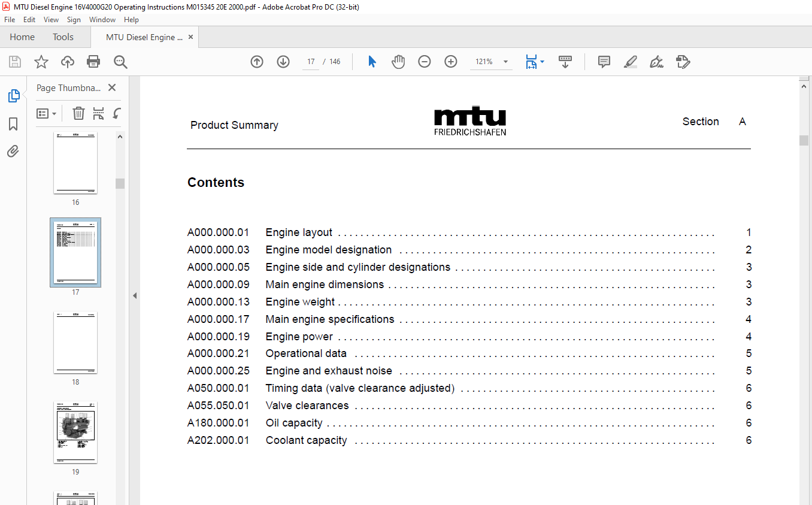Go to next page arrow

(283, 62)
